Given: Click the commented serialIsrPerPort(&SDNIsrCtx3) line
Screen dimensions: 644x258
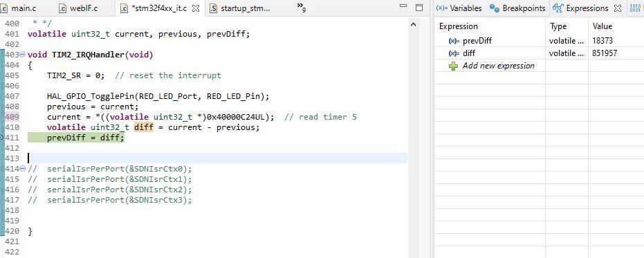Looking at the screenshot, I should [110, 200].
